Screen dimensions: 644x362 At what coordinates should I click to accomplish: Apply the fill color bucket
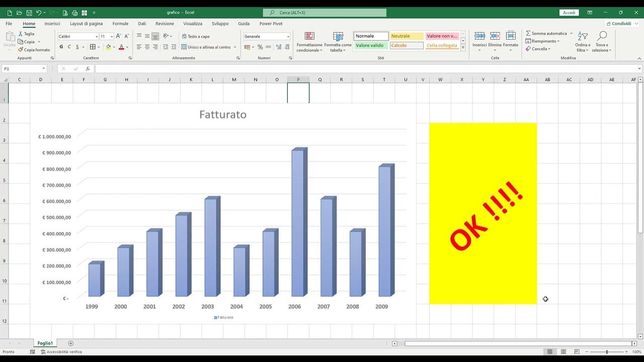coord(108,47)
